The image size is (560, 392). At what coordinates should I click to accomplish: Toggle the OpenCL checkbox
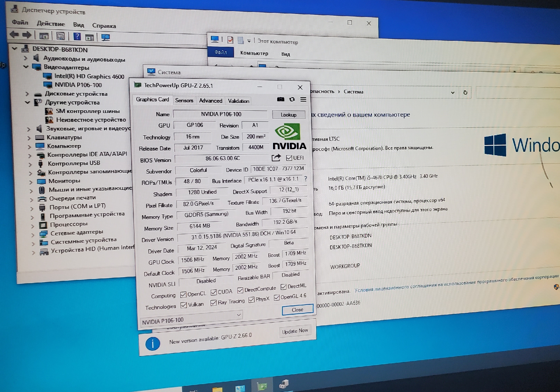click(183, 295)
